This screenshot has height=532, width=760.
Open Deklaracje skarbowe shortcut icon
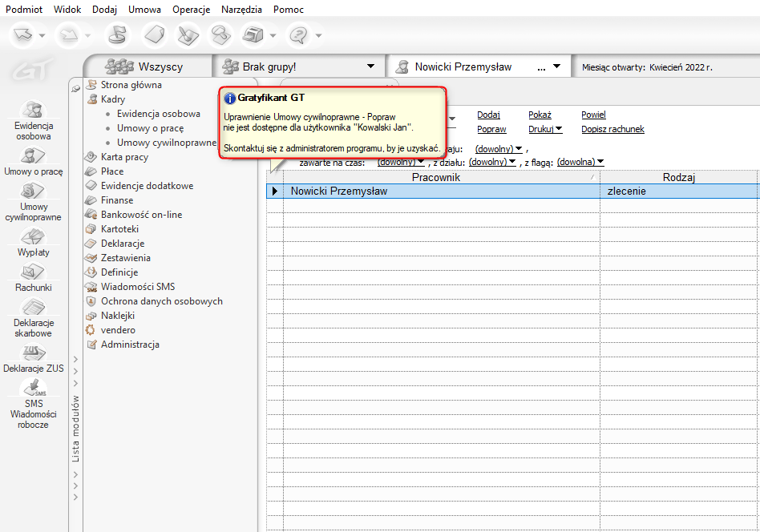tap(33, 308)
